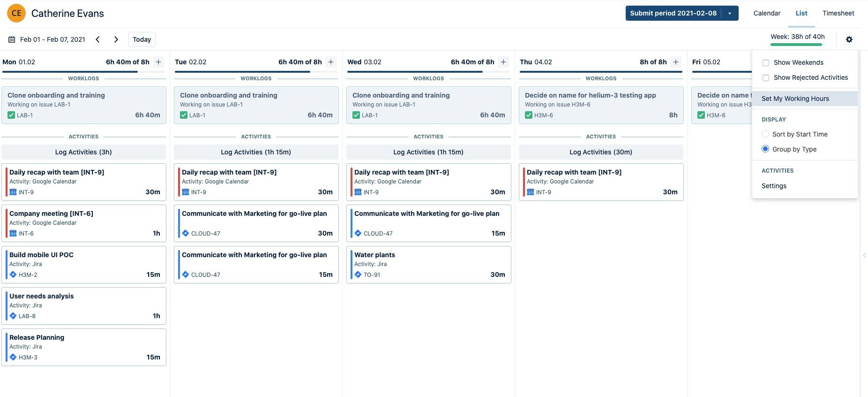Click the week hours progress bar
This screenshot has height=397, width=868.
[x=796, y=45]
